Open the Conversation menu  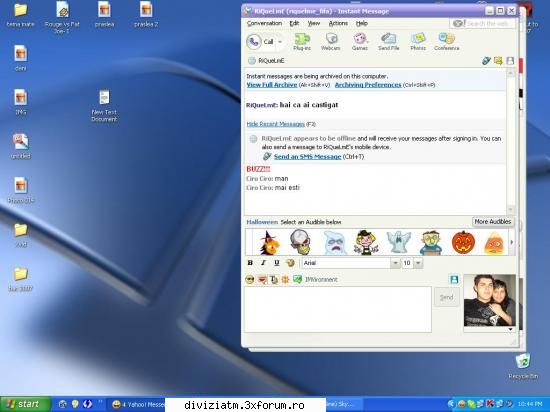(x=264, y=23)
